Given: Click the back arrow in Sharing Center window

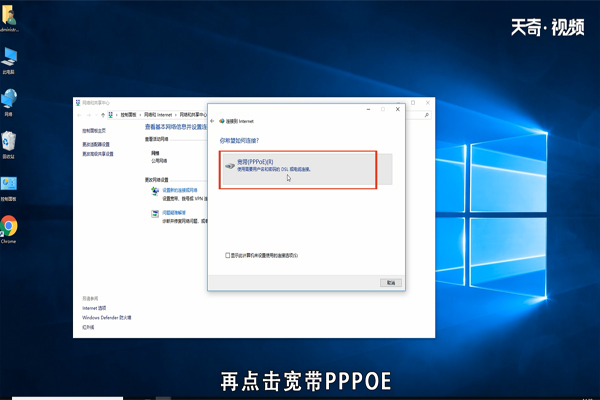Looking at the screenshot, I should pyautogui.click(x=79, y=115).
